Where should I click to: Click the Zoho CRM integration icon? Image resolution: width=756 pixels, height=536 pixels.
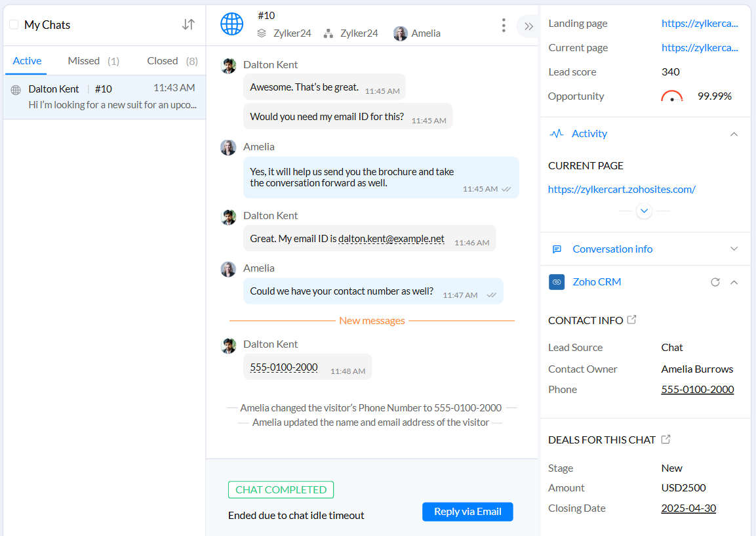tap(556, 281)
